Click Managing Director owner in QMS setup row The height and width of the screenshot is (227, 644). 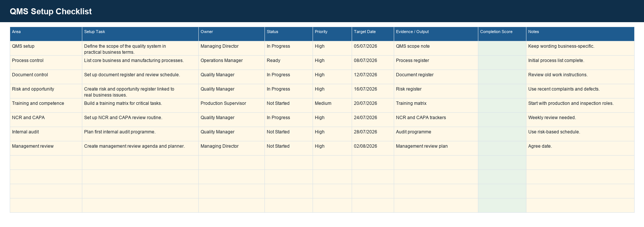[231, 48]
